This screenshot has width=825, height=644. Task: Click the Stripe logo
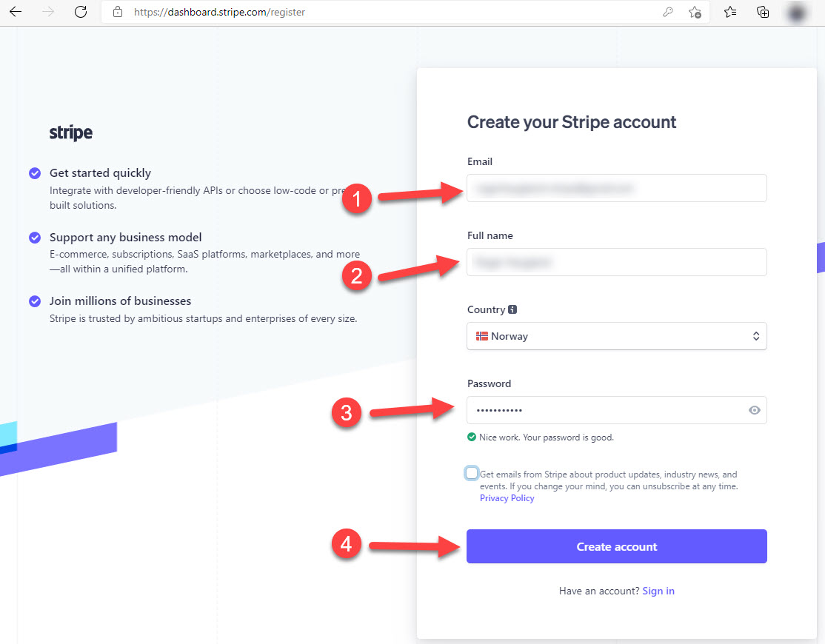(x=71, y=133)
